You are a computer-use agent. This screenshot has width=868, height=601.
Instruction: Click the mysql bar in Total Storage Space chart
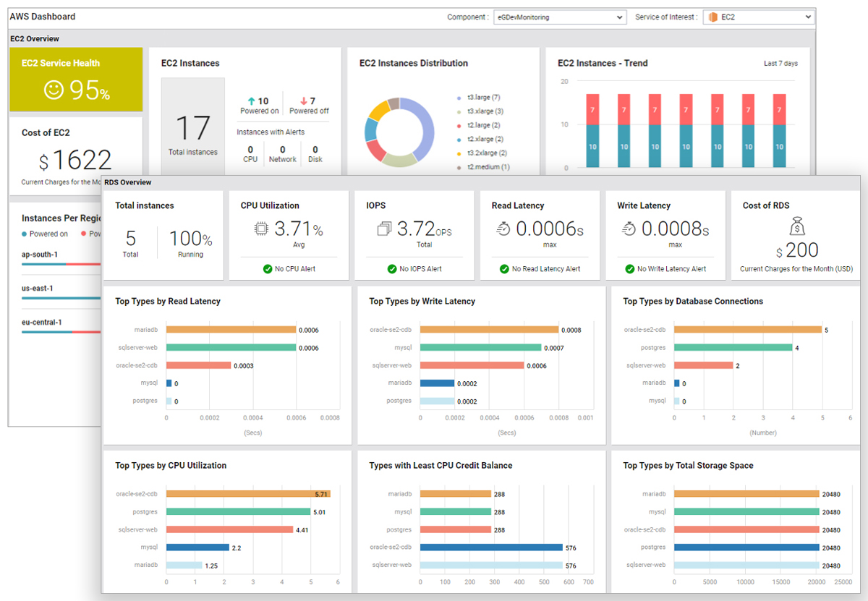click(746, 512)
